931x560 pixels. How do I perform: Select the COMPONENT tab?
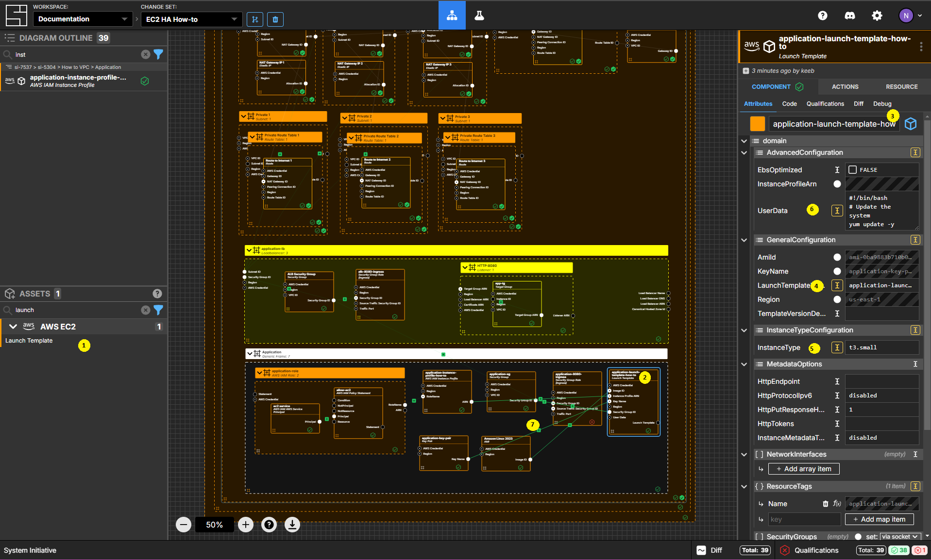click(x=777, y=86)
